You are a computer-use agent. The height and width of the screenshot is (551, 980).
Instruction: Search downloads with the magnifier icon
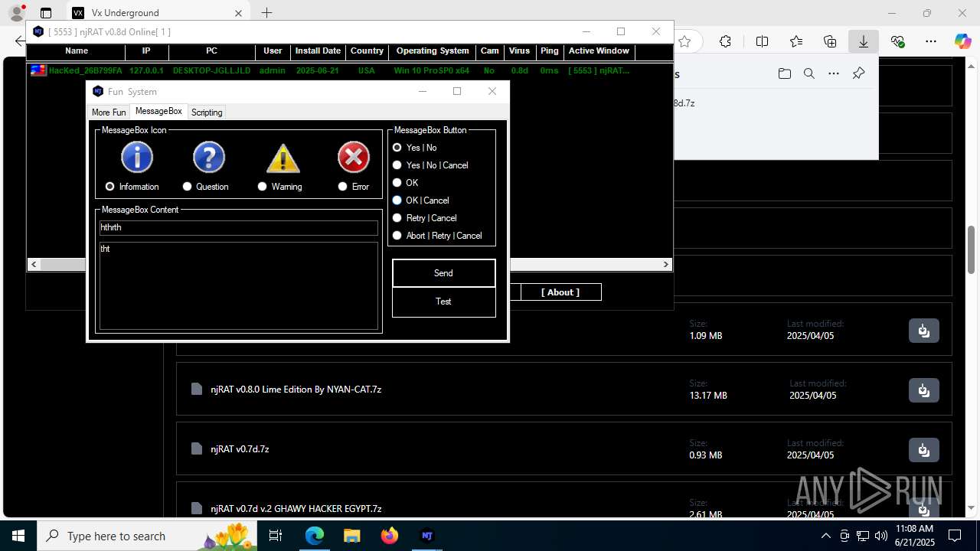[x=809, y=74]
